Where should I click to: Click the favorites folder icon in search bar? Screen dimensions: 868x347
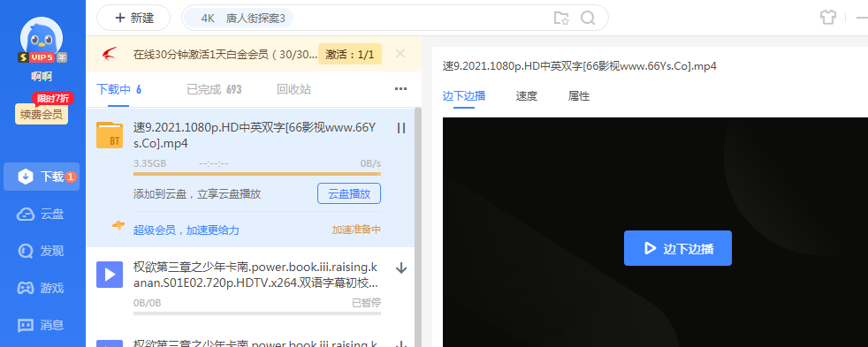561,19
